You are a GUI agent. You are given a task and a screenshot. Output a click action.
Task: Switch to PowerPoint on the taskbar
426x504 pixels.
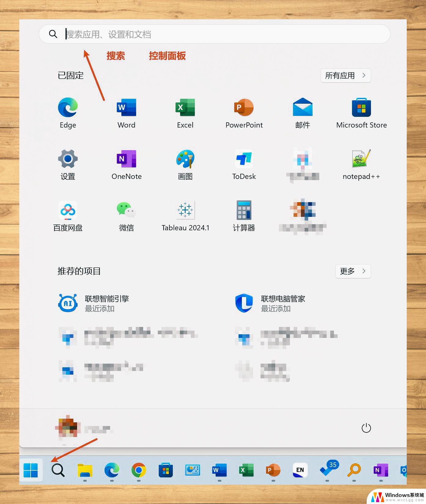pos(273,470)
